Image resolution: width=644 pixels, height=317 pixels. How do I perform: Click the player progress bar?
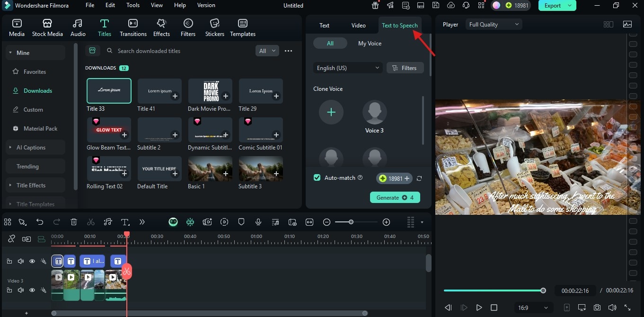(x=494, y=291)
